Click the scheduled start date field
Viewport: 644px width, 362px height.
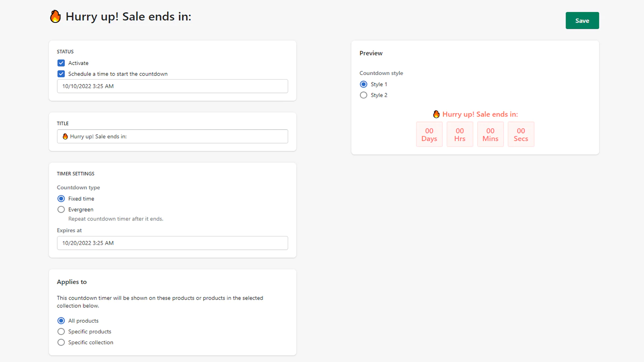pyautogui.click(x=172, y=86)
